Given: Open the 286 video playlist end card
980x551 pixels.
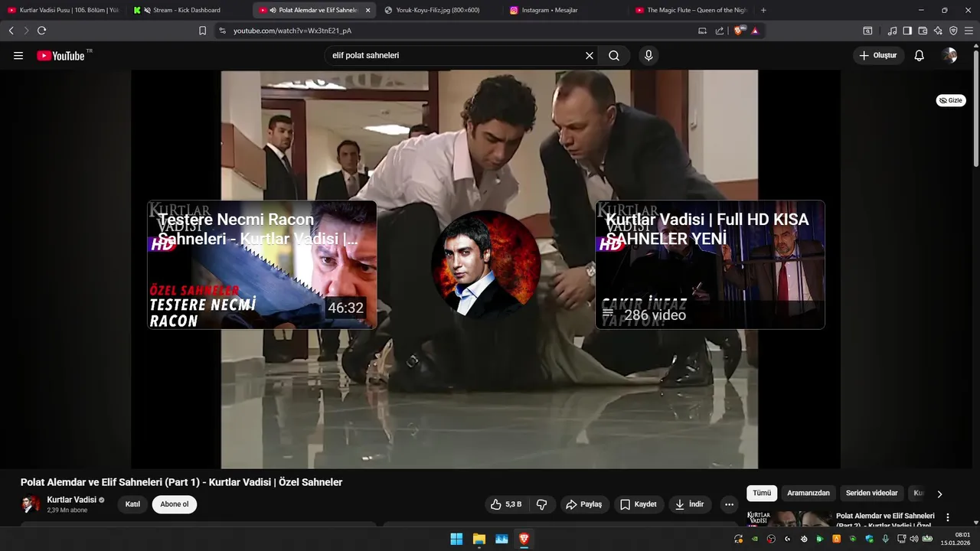Looking at the screenshot, I should [x=710, y=265].
